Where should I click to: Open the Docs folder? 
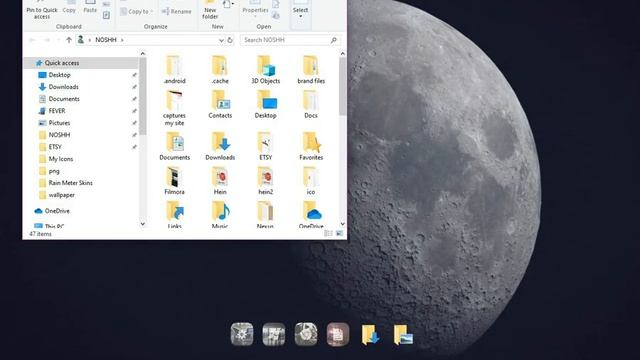pos(311,104)
